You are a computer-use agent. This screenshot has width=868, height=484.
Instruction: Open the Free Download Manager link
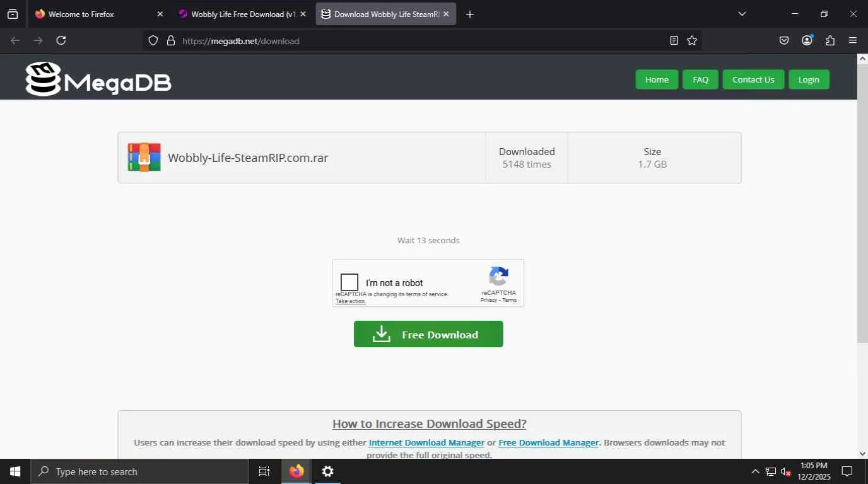click(x=548, y=442)
